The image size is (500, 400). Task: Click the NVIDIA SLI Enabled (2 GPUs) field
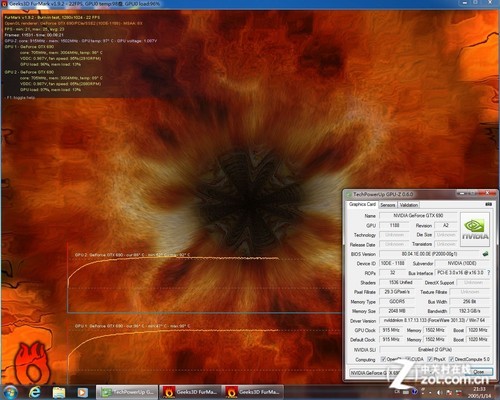click(x=435, y=350)
